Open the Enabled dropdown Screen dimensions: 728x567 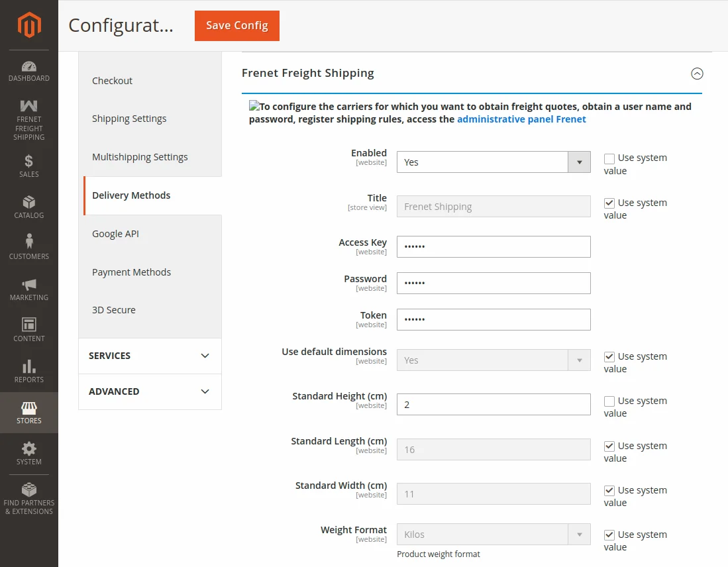[578, 162]
